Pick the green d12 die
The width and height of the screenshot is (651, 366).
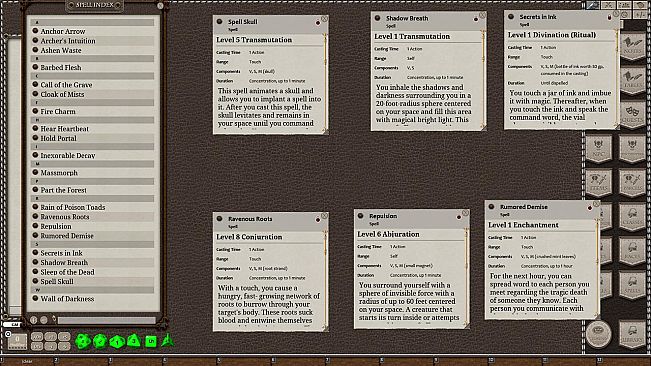tap(100, 341)
